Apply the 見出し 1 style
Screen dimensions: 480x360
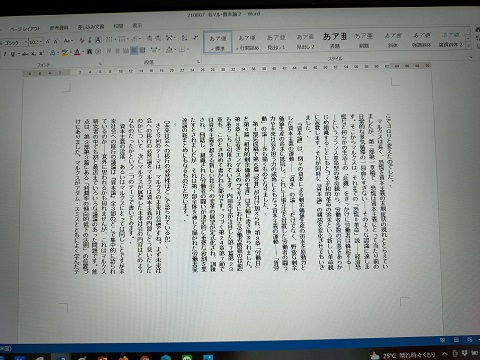point(276,42)
